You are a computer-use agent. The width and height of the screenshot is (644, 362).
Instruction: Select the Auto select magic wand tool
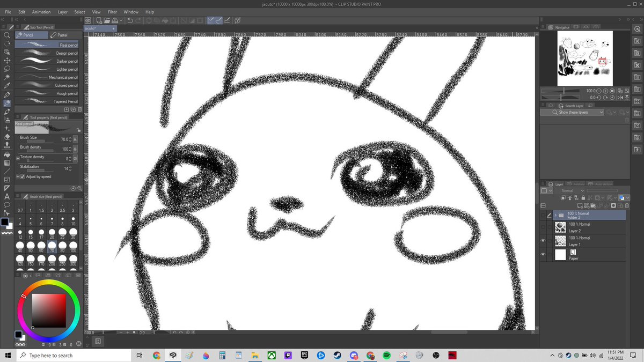point(8,77)
